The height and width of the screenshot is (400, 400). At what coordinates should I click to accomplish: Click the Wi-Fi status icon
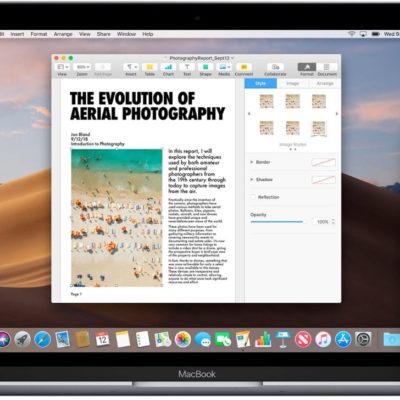coord(352,34)
